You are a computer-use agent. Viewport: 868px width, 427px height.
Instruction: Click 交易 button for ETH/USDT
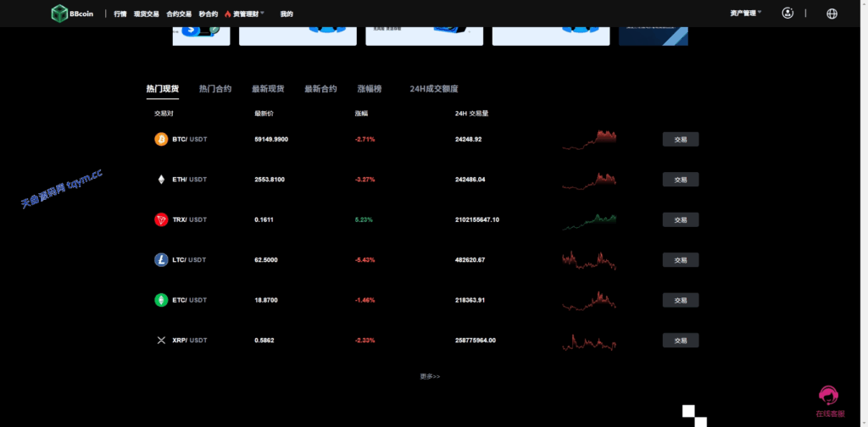coord(681,180)
